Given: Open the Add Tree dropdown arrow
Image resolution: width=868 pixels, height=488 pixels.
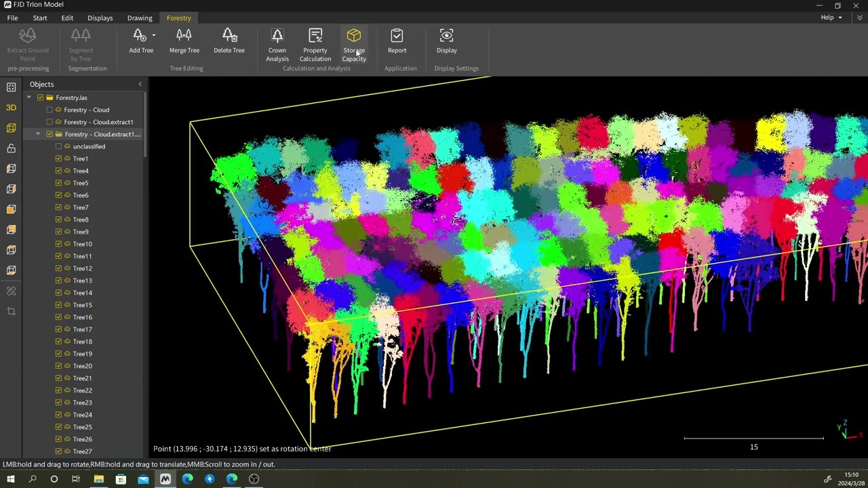Looking at the screenshot, I should pos(154,35).
